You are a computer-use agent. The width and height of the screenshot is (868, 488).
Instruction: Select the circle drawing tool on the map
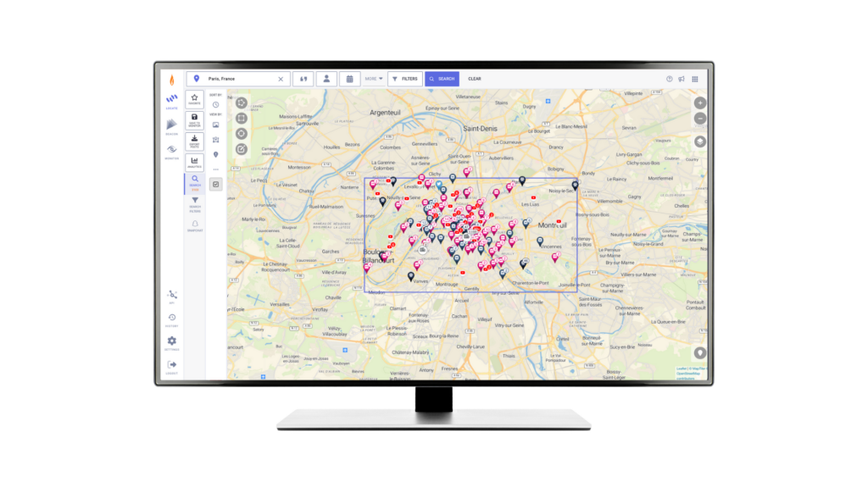click(242, 134)
